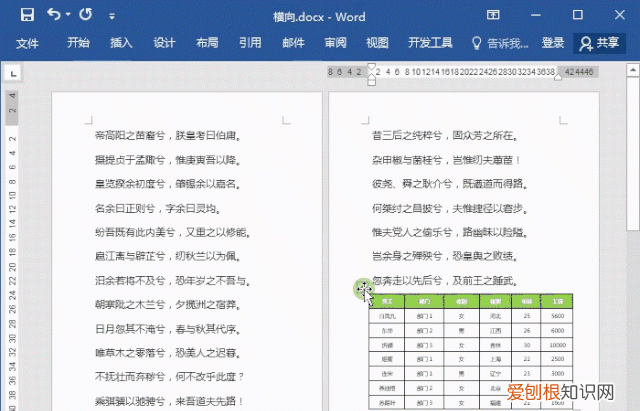Click the left indent square marker on ruler
Screen dimensions: 640x411
coord(371,82)
